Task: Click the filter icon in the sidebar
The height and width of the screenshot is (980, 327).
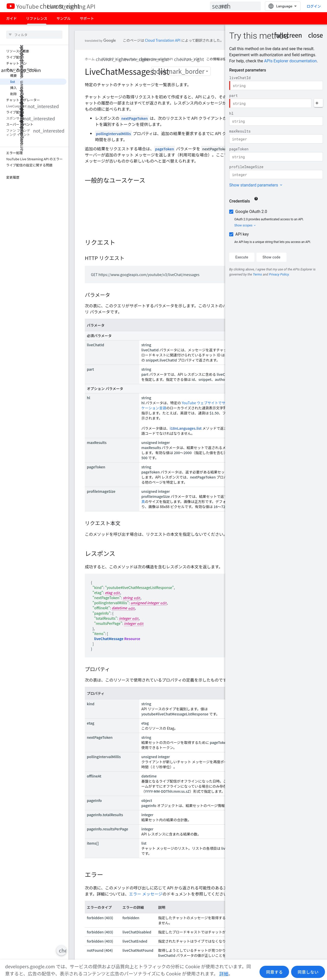Action: (10, 35)
